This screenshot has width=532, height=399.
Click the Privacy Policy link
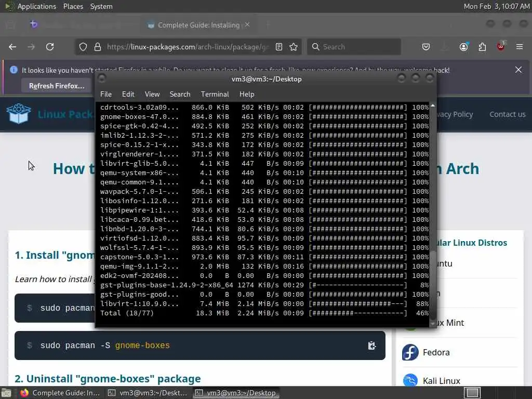point(455,114)
